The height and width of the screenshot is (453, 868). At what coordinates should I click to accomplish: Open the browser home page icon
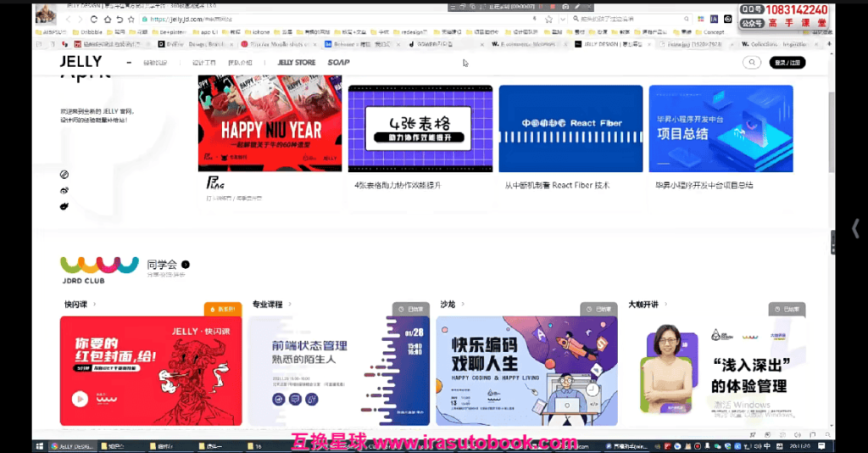pyautogui.click(x=107, y=20)
